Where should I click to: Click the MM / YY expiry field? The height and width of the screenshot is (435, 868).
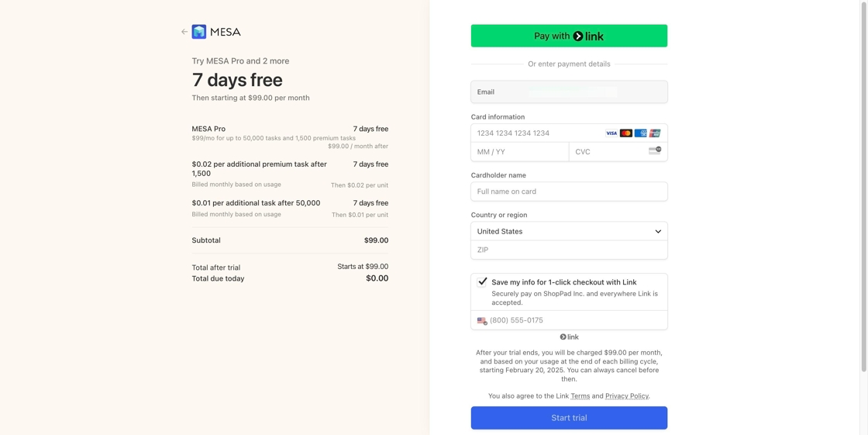coord(519,152)
